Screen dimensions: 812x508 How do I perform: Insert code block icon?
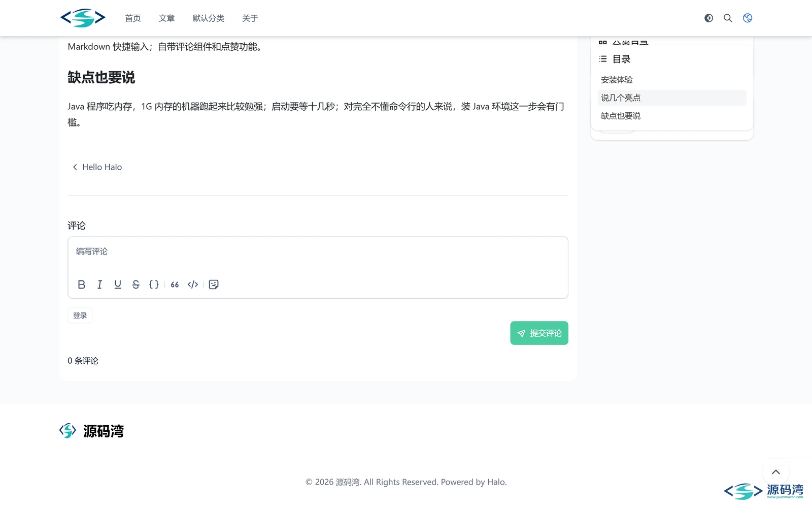pos(193,284)
